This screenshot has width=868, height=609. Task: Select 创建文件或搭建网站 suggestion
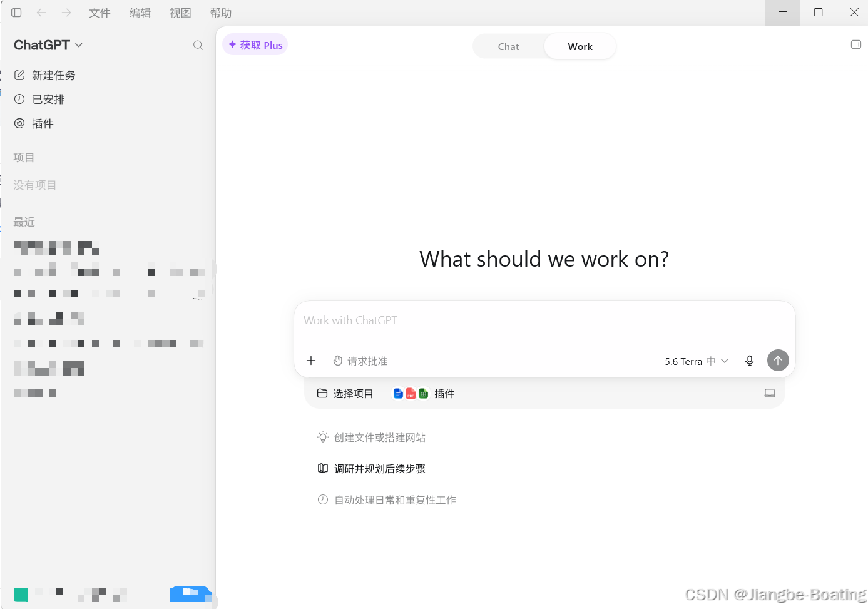tap(372, 438)
